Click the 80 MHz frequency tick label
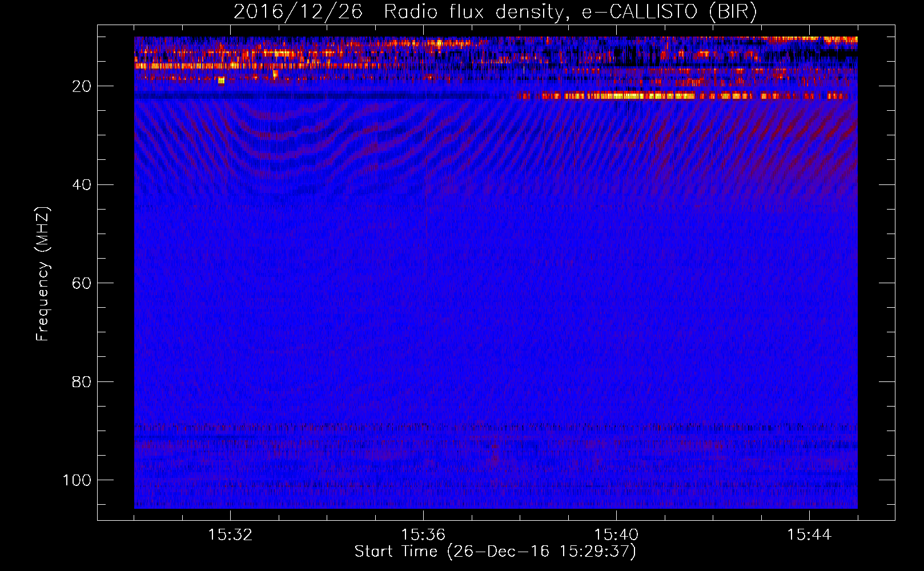 coord(82,382)
